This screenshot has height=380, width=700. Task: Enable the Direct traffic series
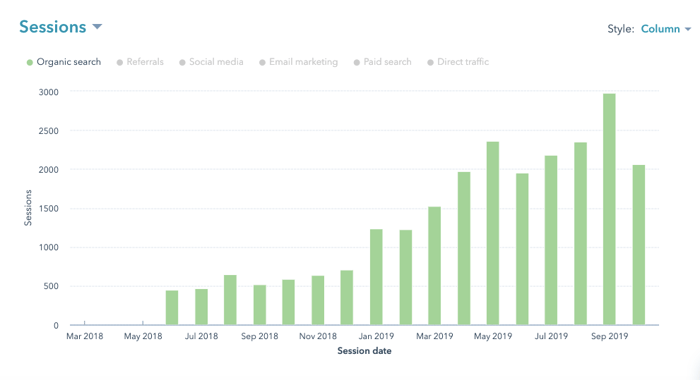(x=458, y=62)
